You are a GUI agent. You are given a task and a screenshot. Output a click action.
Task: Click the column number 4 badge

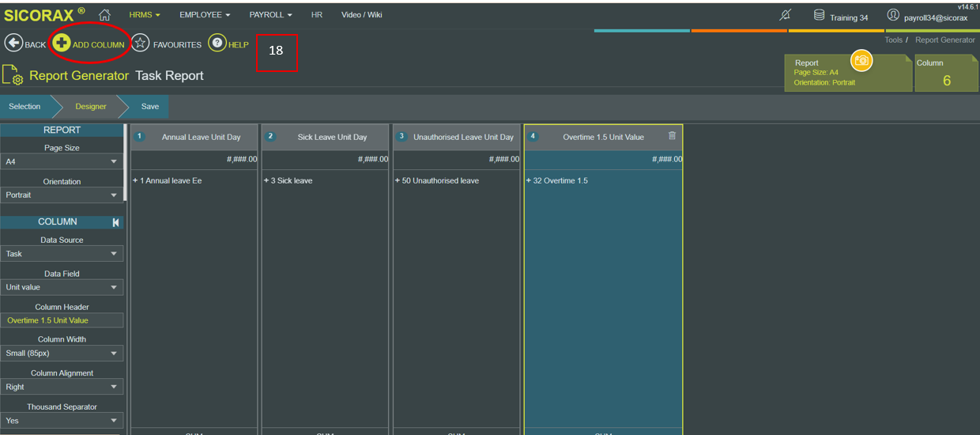coord(533,136)
